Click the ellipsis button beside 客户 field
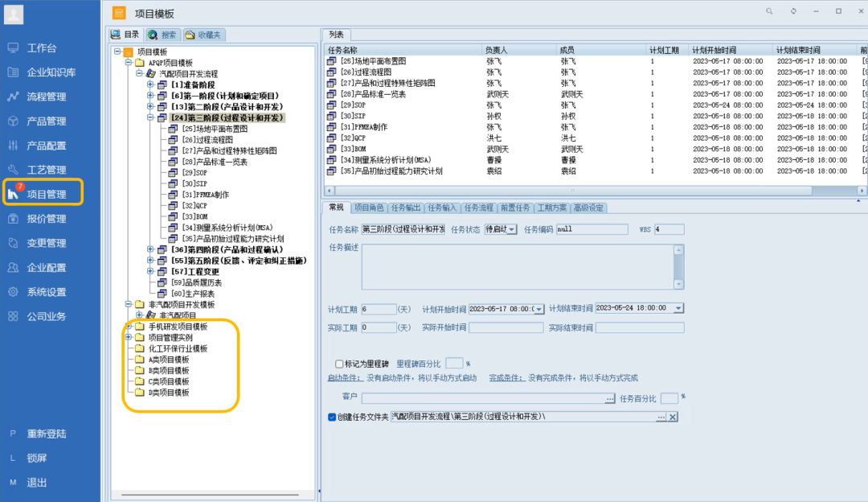868x502 pixels. pyautogui.click(x=608, y=398)
